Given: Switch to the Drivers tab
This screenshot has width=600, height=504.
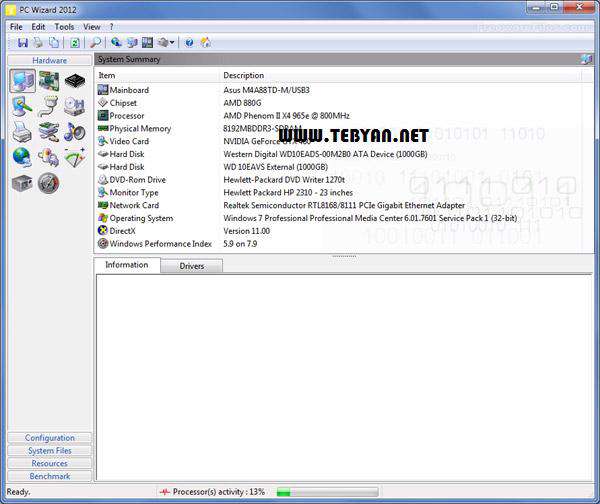Looking at the screenshot, I should [192, 266].
